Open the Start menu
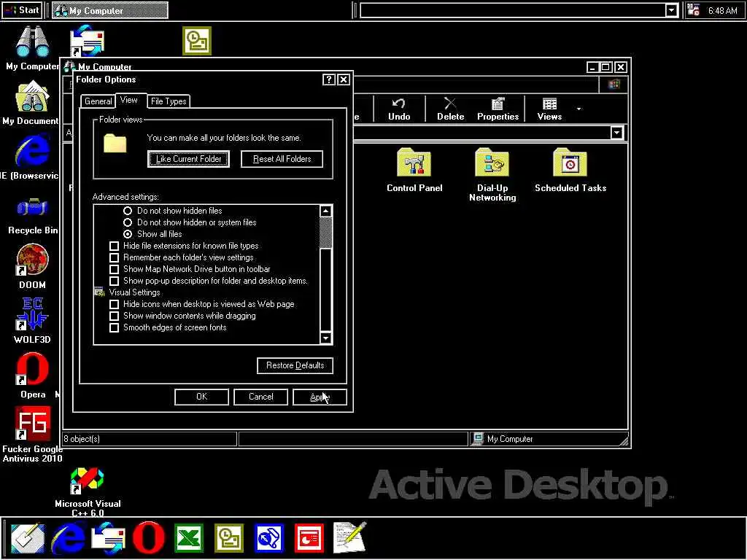The image size is (747, 560). [x=22, y=10]
